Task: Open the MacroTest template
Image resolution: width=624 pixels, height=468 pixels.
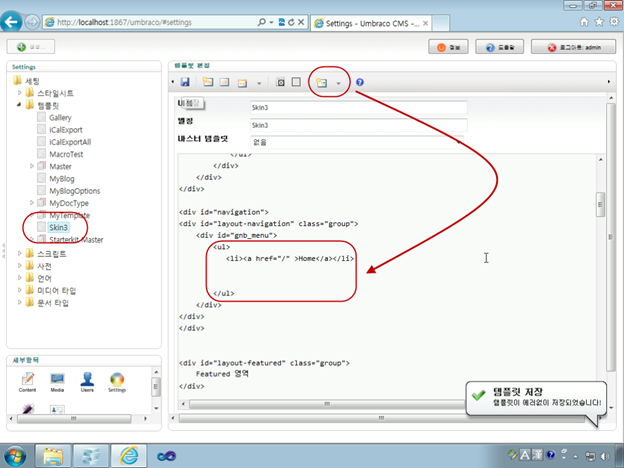Action: click(x=66, y=154)
